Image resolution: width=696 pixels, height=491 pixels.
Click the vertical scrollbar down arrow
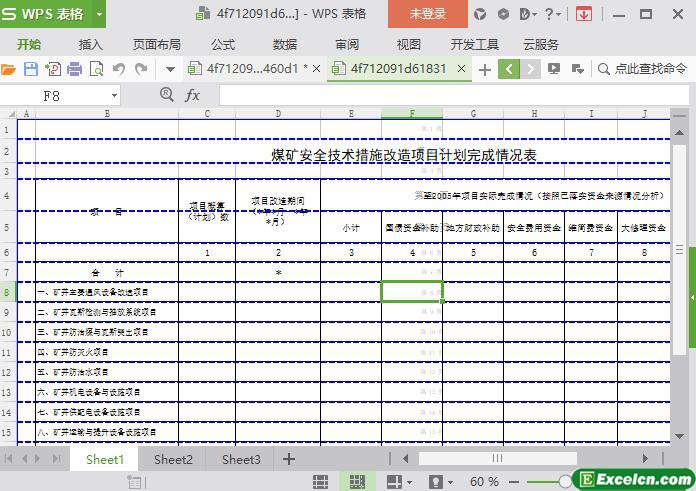[679, 436]
